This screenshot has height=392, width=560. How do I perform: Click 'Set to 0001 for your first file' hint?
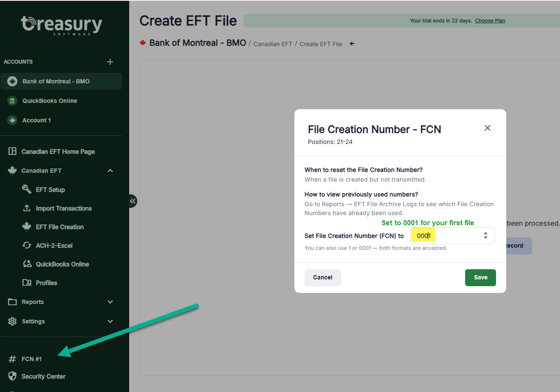(x=428, y=223)
